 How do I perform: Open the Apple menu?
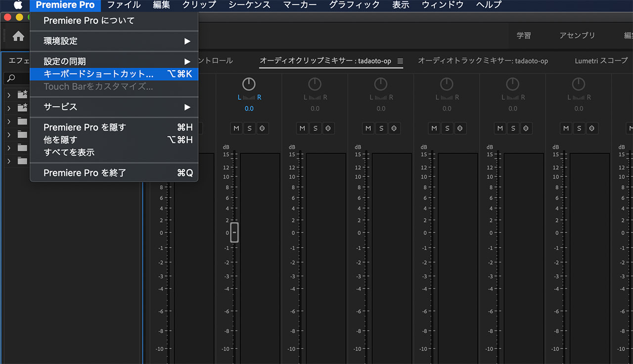tap(18, 5)
